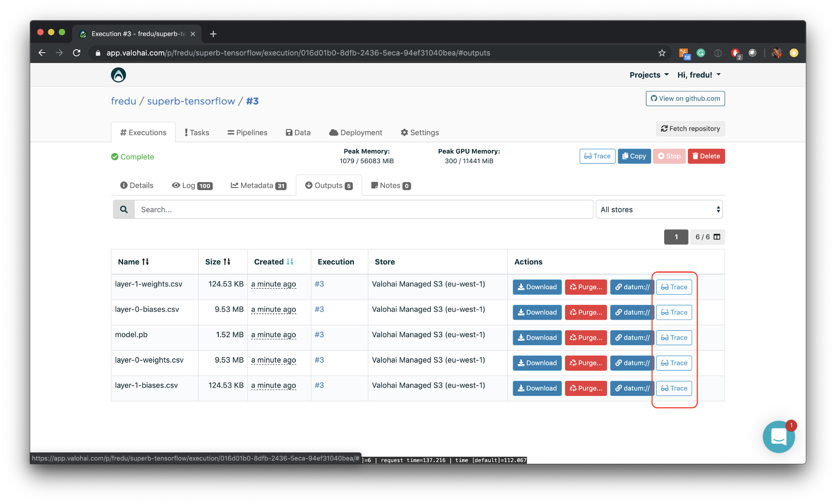Select the Outputs tab
Image resolution: width=836 pixels, height=504 pixels.
329,185
